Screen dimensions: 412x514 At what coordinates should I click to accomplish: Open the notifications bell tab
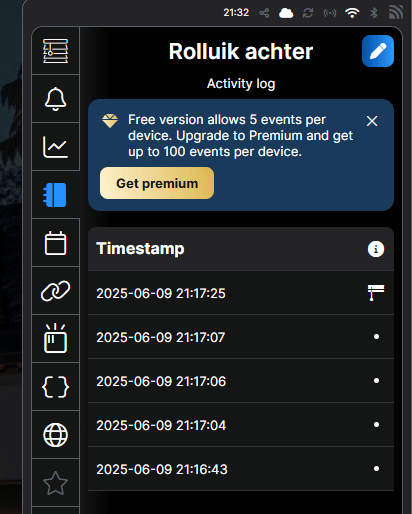(55, 99)
